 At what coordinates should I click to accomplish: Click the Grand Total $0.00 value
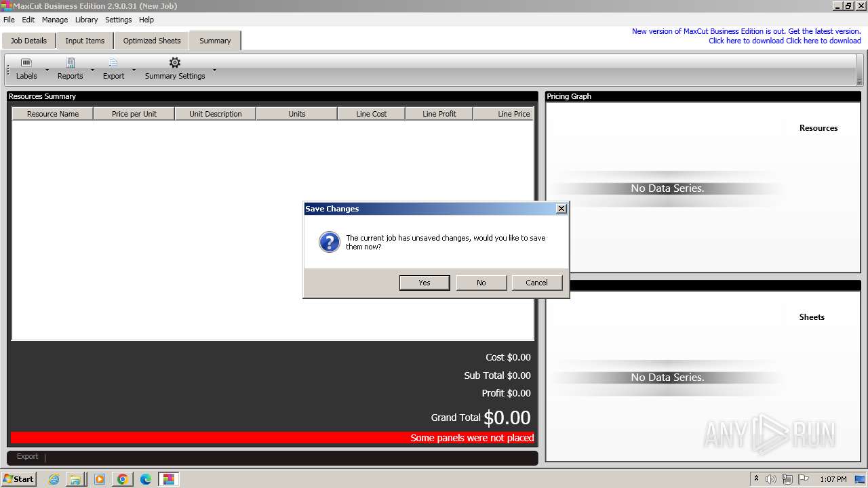click(507, 418)
